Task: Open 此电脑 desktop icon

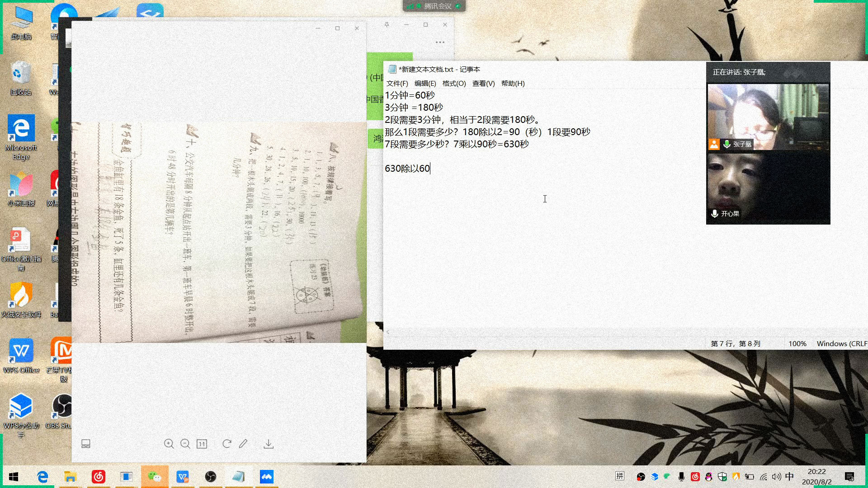Action: 21,23
